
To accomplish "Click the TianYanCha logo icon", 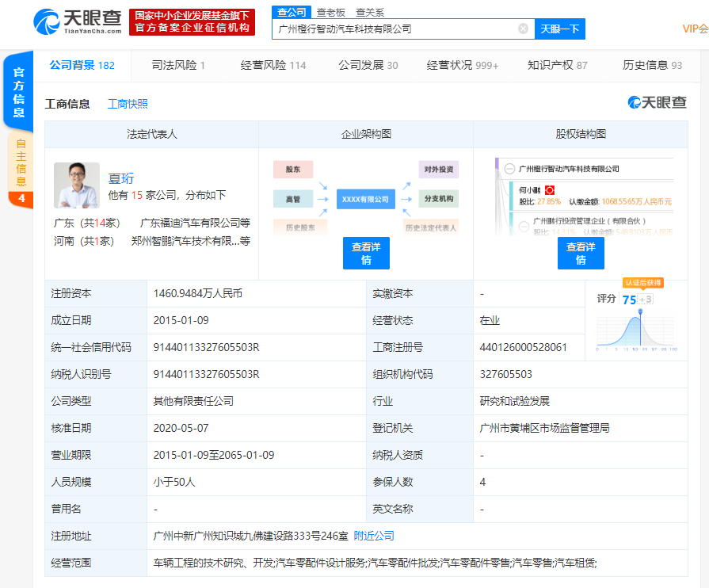I will pos(46,21).
